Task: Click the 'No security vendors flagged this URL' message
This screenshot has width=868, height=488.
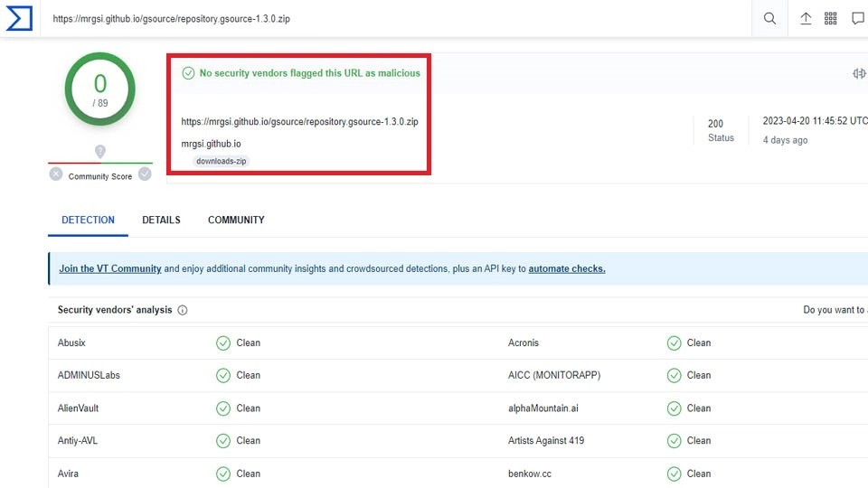Action: [310, 73]
